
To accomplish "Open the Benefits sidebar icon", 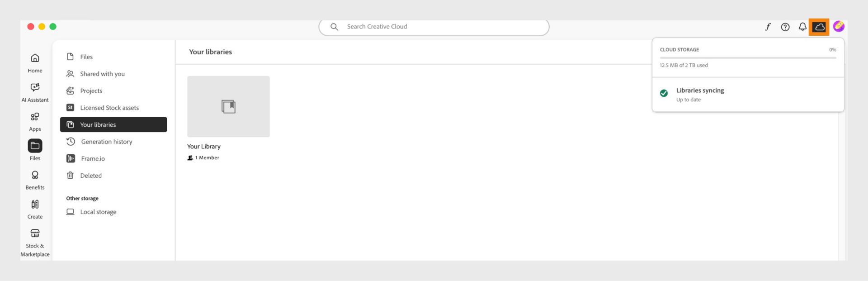I will click(35, 180).
